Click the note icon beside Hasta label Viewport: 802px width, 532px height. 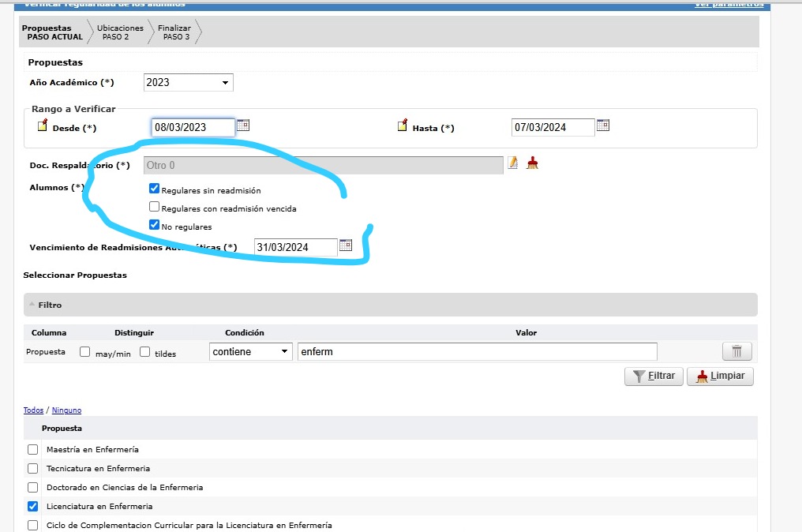[403, 126]
